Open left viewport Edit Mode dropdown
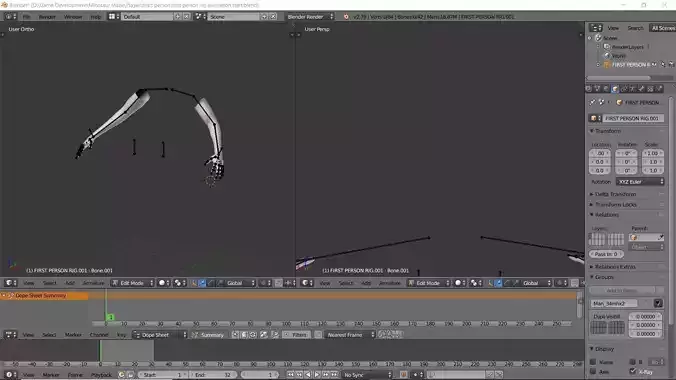This screenshot has height=380, width=676. tap(132, 283)
